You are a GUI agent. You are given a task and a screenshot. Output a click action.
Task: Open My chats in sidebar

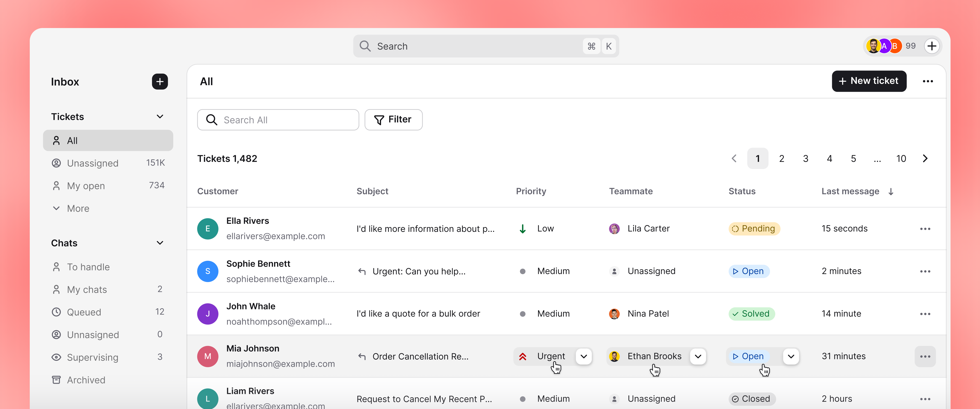coord(108,289)
